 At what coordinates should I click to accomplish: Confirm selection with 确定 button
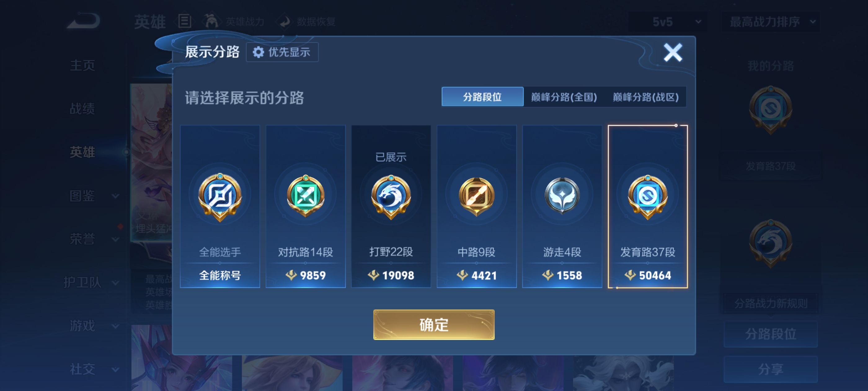pyautogui.click(x=434, y=325)
